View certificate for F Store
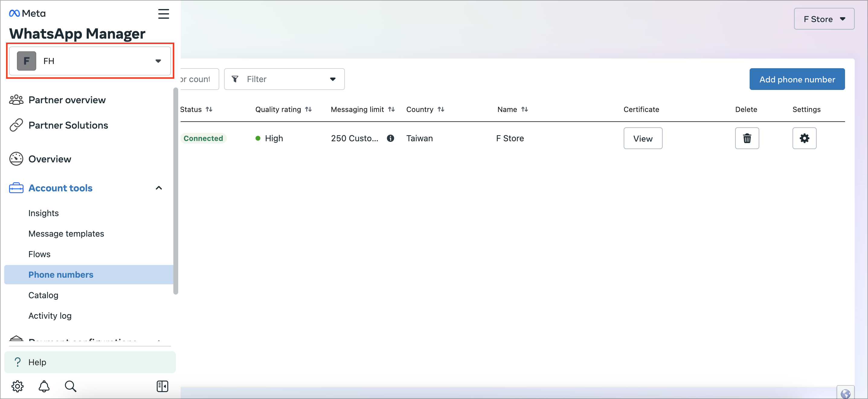The height and width of the screenshot is (399, 868). click(643, 138)
